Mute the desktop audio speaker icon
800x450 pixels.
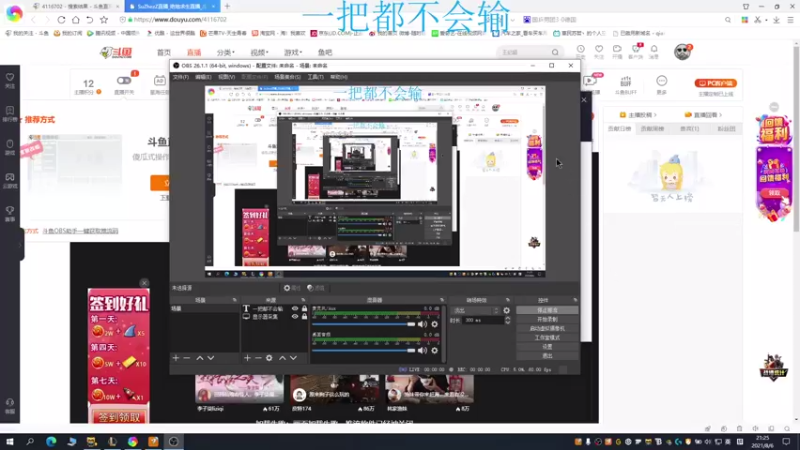point(422,351)
